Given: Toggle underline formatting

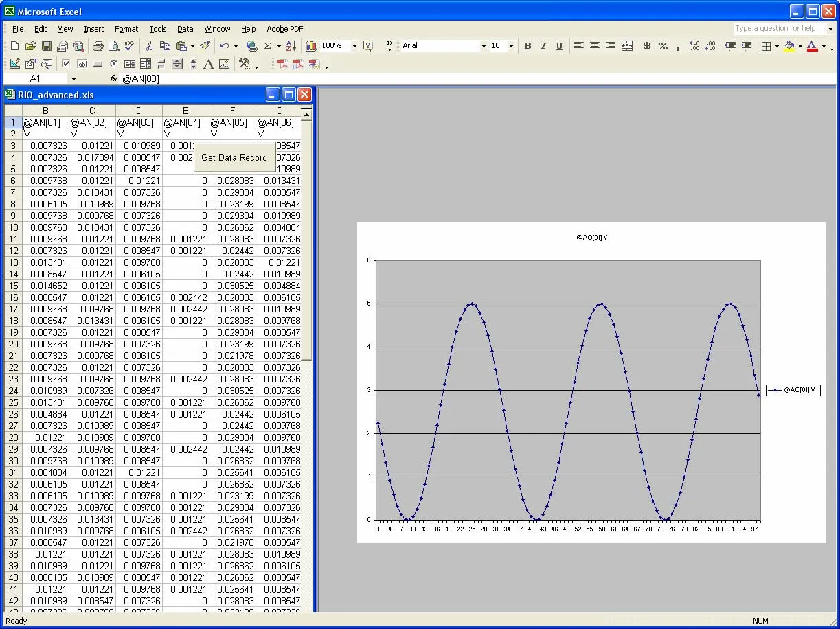Looking at the screenshot, I should point(559,46).
